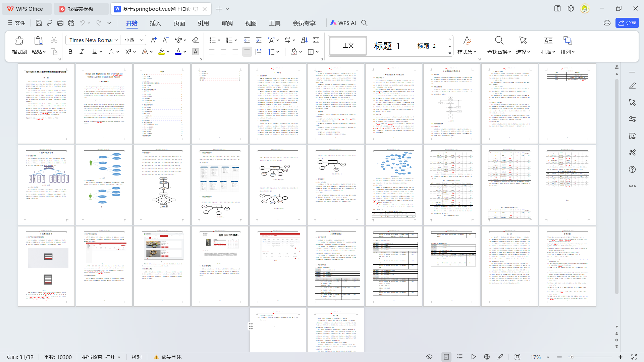Open the font size dropdown 小四
This screenshot has width=644, height=362.
(x=142, y=40)
